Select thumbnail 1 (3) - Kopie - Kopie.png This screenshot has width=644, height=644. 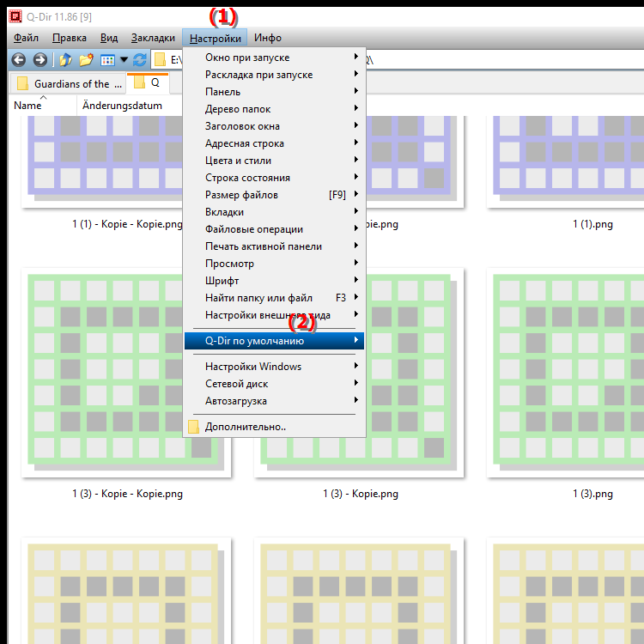103,373
